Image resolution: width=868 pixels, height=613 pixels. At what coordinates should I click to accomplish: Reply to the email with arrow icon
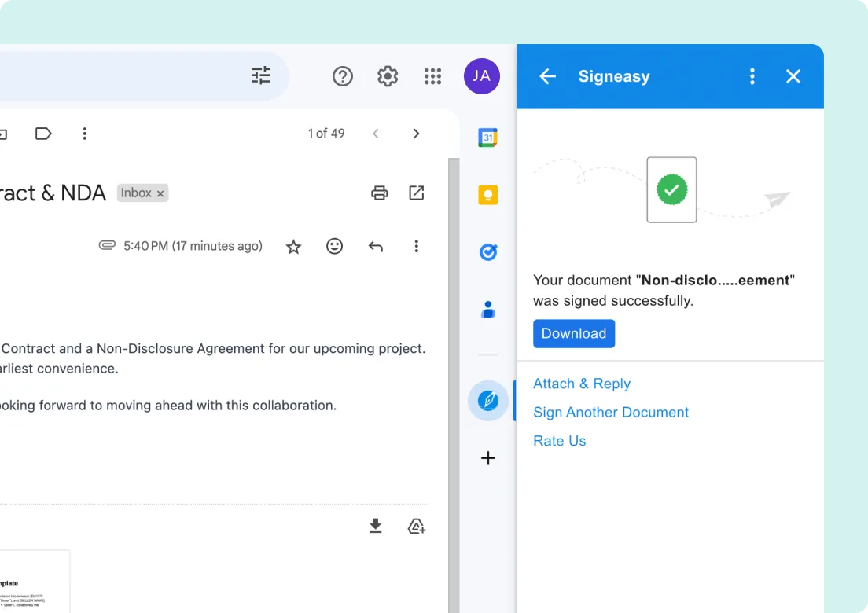(x=375, y=246)
